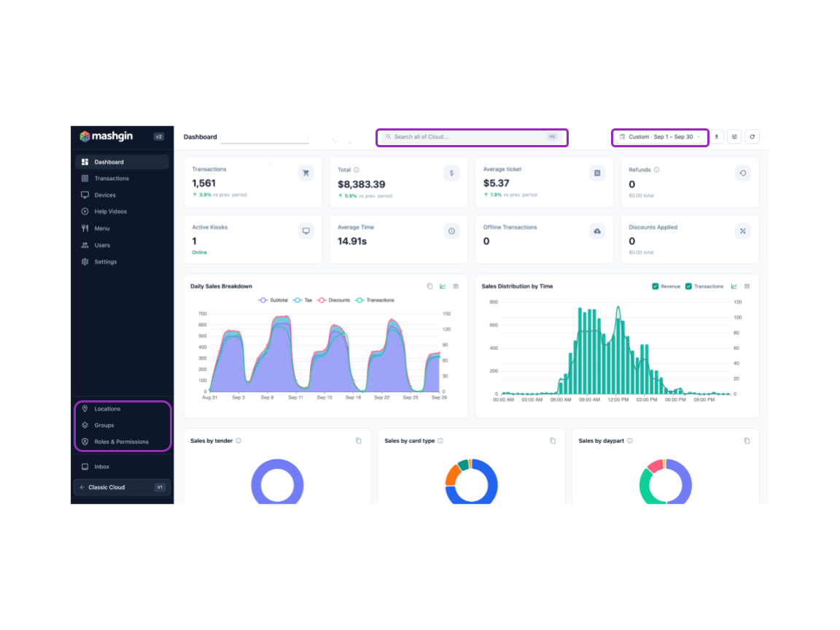Image resolution: width=840 pixels, height=630 pixels.
Task: Copy the Daily Sales Breakdown chart
Action: click(x=429, y=287)
